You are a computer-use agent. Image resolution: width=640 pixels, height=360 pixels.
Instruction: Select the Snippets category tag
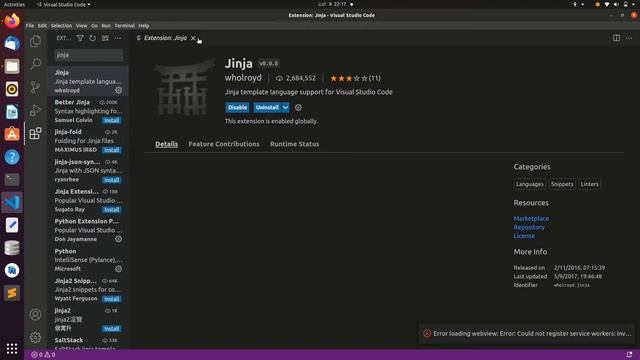click(x=562, y=184)
